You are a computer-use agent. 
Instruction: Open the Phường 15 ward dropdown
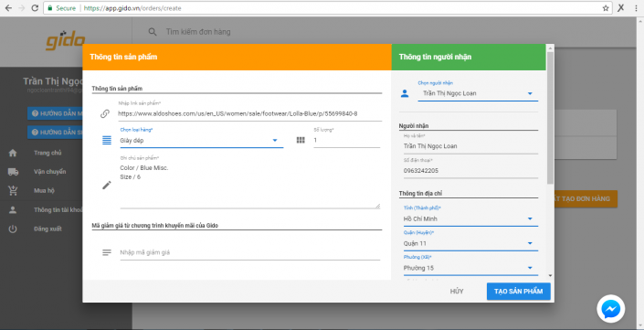470,268
